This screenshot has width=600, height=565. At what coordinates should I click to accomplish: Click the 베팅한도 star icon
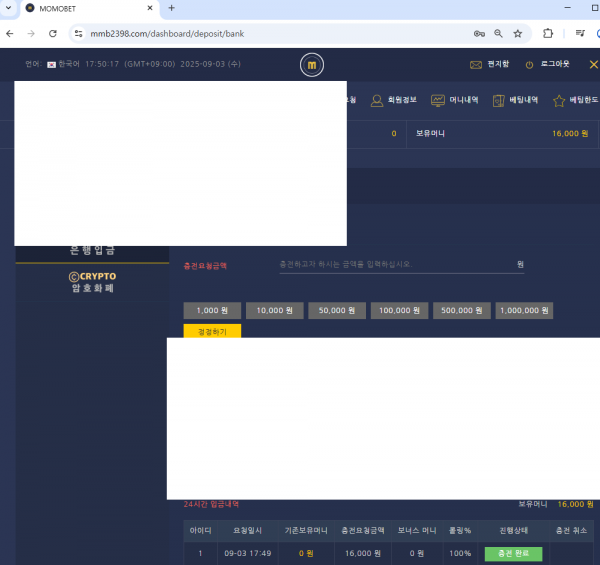click(559, 100)
